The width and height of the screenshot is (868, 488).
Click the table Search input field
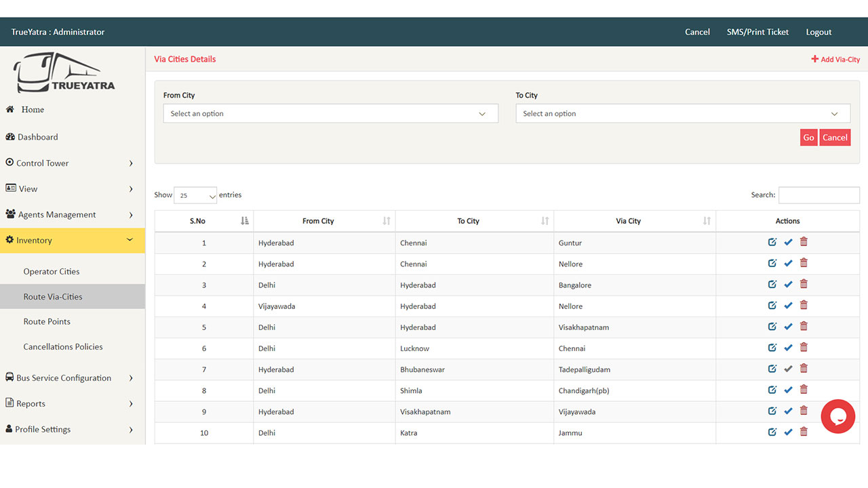click(x=818, y=195)
